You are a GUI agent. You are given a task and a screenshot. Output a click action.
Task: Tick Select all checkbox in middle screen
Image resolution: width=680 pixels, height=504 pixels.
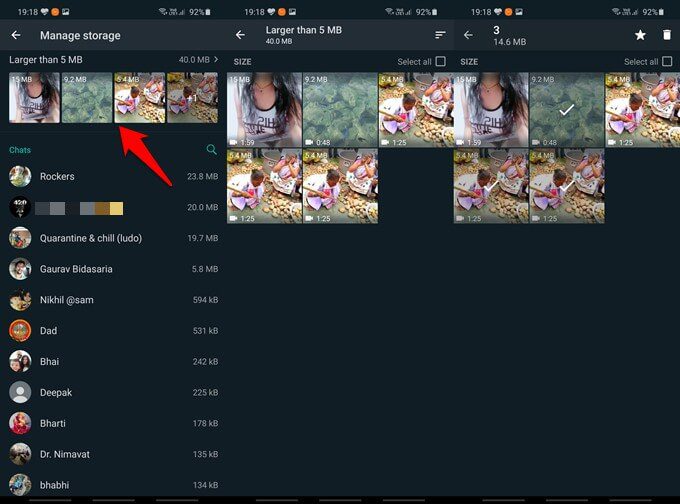[441, 61]
